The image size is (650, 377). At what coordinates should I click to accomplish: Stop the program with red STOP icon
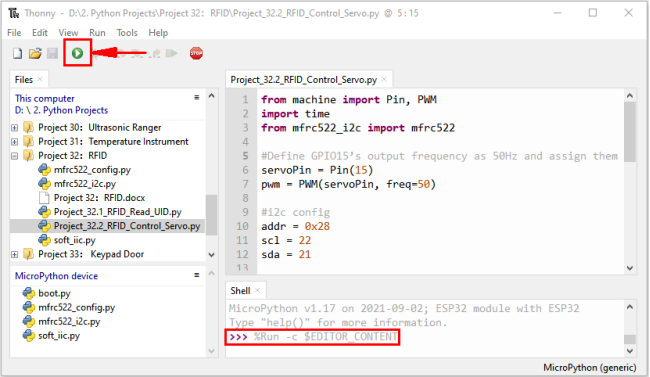(x=196, y=53)
